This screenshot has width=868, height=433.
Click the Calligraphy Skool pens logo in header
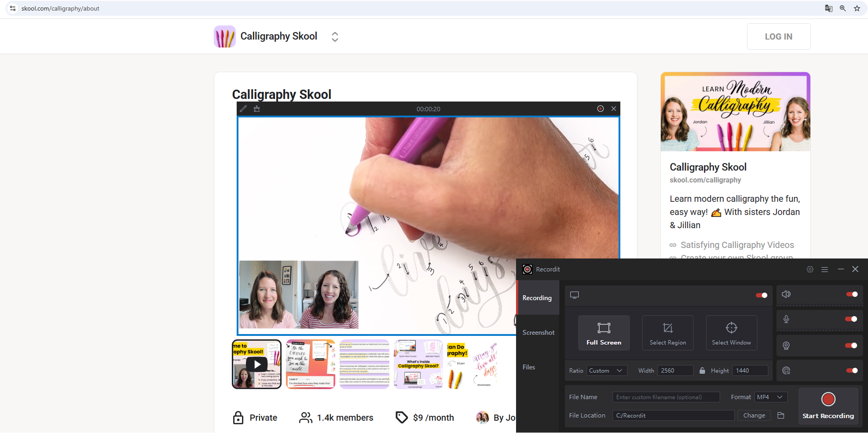click(225, 36)
